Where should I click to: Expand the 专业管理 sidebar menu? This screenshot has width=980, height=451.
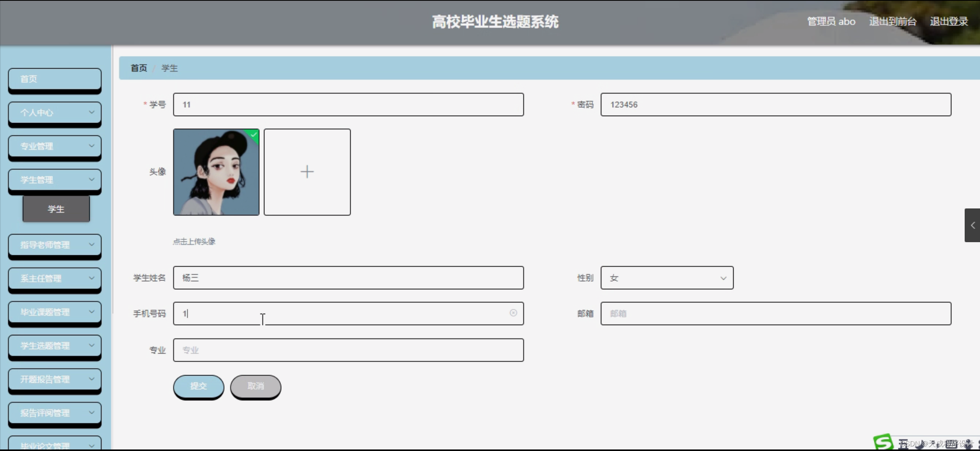(x=55, y=146)
